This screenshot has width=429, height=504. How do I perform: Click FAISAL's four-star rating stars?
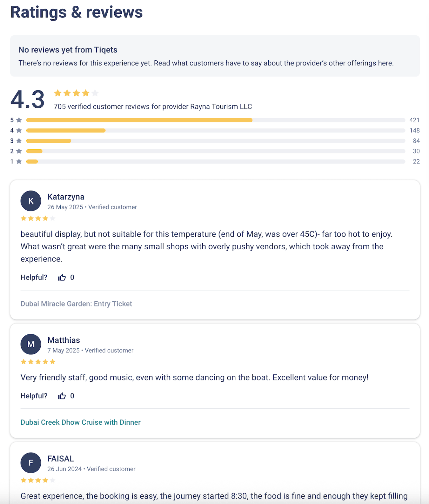[x=38, y=481]
